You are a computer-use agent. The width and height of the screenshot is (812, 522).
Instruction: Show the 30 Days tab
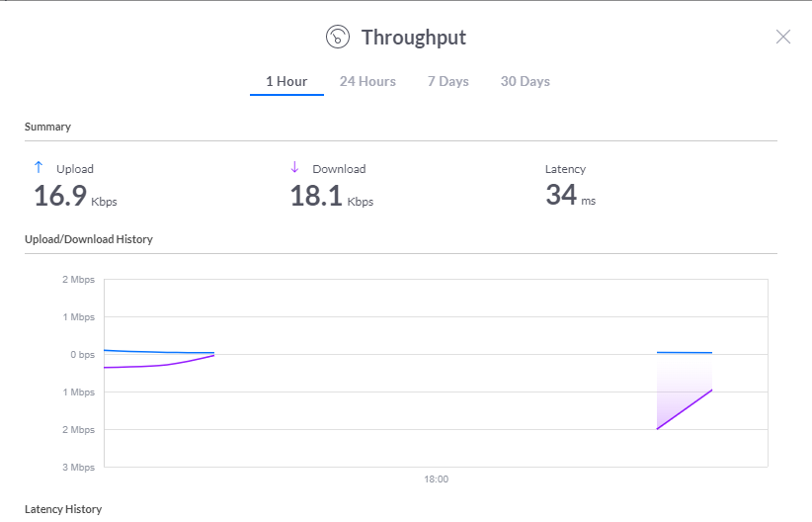point(526,81)
